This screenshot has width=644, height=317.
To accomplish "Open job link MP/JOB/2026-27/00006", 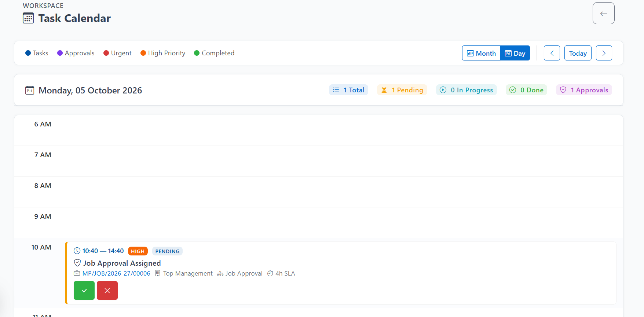I will click(x=116, y=273).
